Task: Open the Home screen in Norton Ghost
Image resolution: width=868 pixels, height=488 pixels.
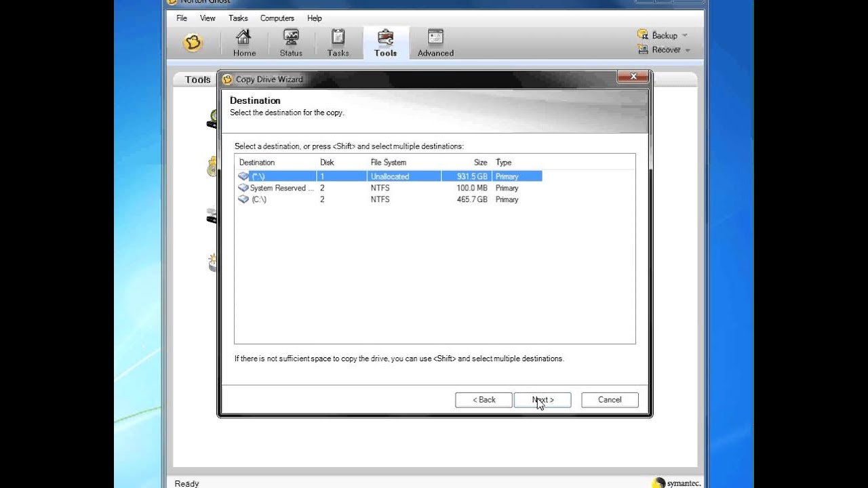Action: point(244,42)
